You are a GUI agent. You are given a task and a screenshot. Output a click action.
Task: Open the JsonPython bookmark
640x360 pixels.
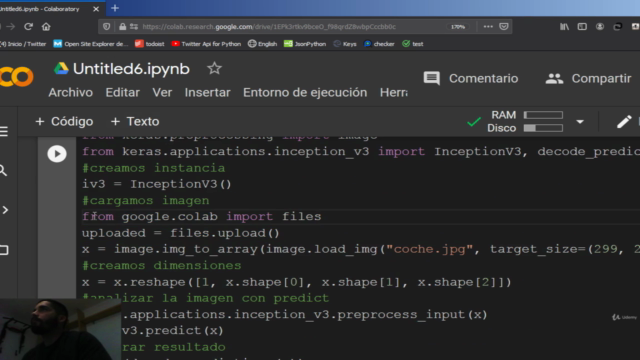coord(305,44)
